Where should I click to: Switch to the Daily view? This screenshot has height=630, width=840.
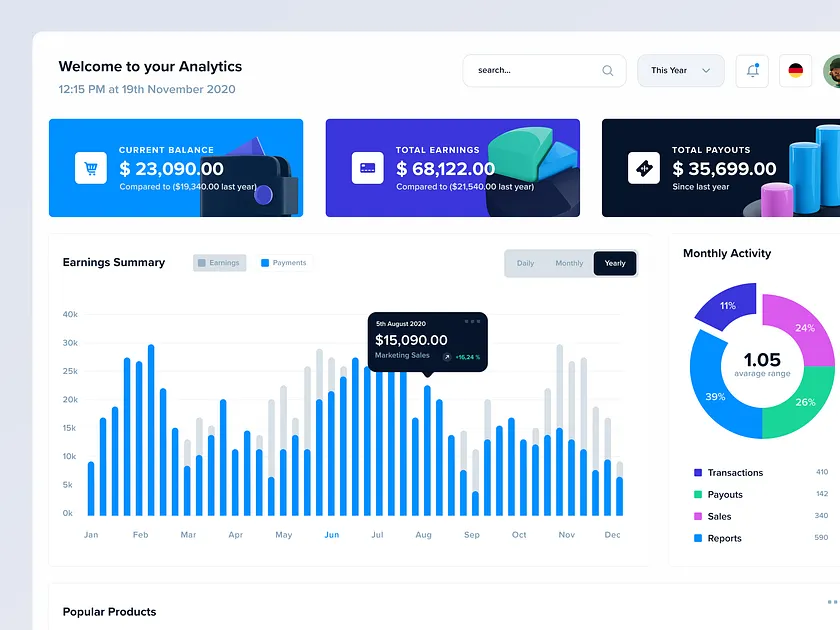(x=526, y=263)
